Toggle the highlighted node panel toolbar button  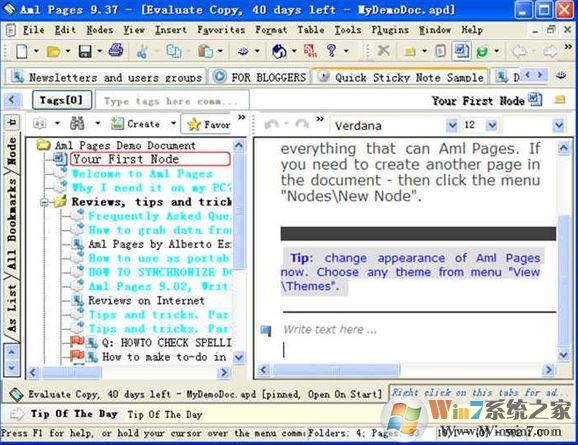tap(461, 51)
